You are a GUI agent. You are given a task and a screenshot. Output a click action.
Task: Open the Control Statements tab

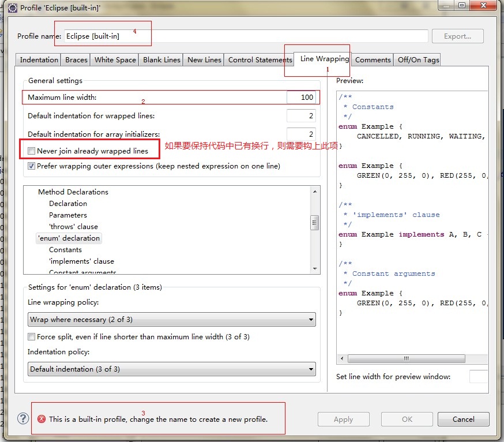coord(259,60)
